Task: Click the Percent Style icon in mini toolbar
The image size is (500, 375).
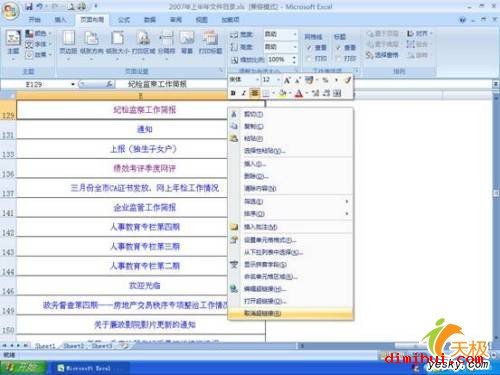Action: 325,80
